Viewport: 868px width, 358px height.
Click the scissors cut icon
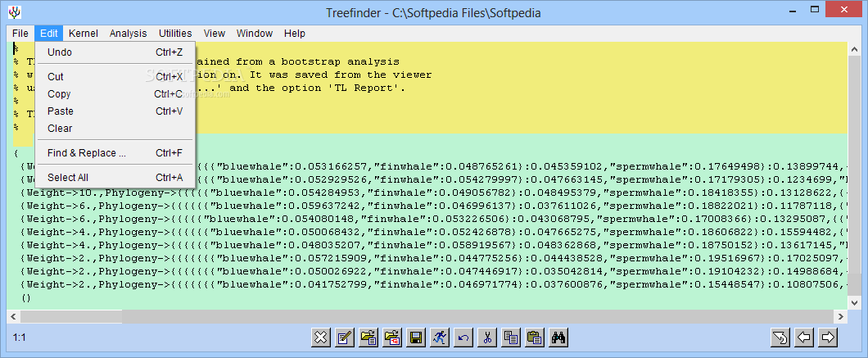(x=488, y=338)
